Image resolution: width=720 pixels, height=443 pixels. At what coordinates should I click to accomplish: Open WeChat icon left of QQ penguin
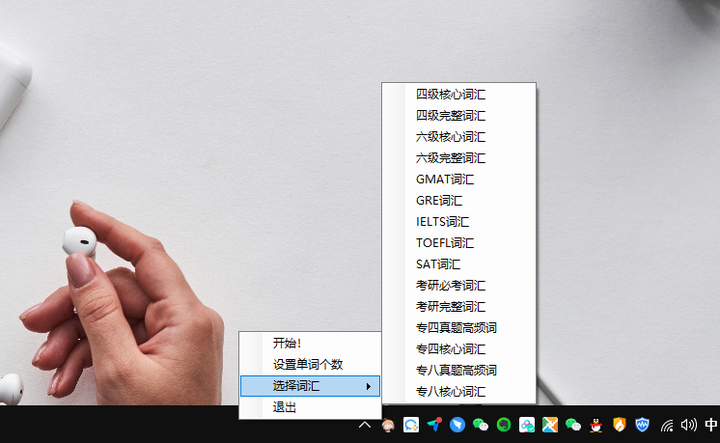(x=573, y=425)
